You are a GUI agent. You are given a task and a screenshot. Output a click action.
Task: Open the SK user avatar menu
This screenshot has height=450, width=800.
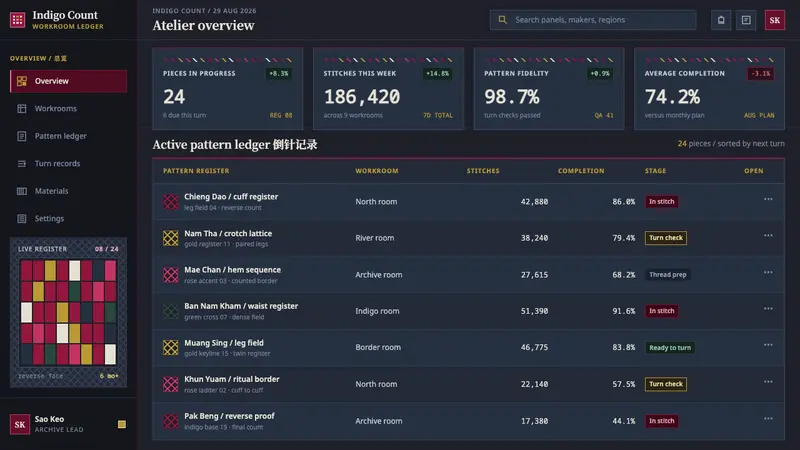[774, 20]
